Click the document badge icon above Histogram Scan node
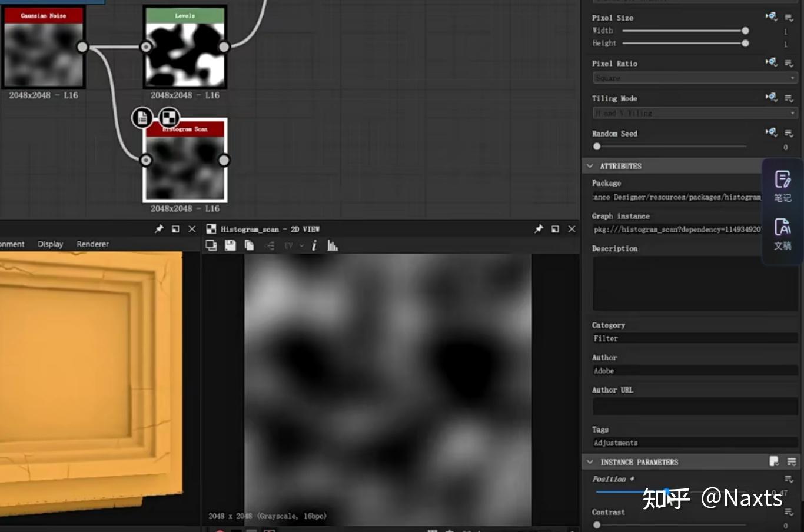Image resolution: width=804 pixels, height=532 pixels. tap(142, 118)
